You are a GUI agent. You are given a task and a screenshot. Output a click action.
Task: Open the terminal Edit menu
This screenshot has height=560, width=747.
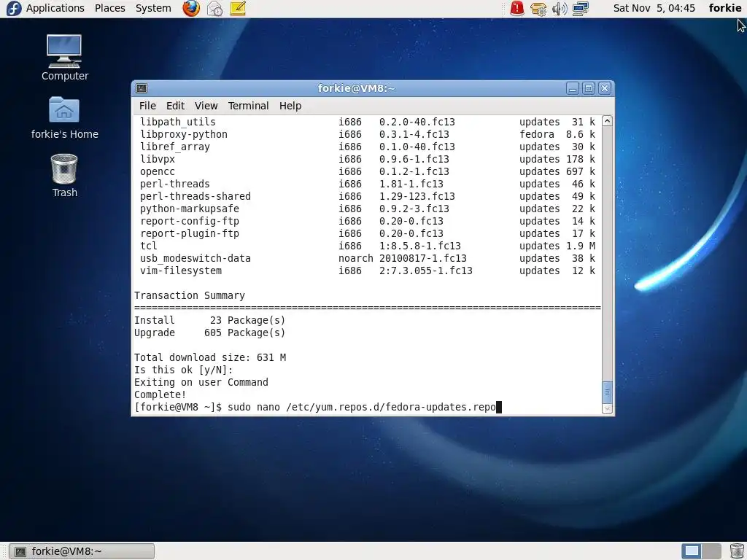click(175, 106)
